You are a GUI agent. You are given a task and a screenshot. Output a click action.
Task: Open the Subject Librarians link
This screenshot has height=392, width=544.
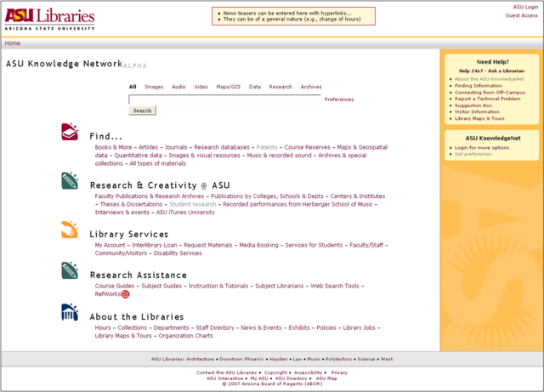280,286
